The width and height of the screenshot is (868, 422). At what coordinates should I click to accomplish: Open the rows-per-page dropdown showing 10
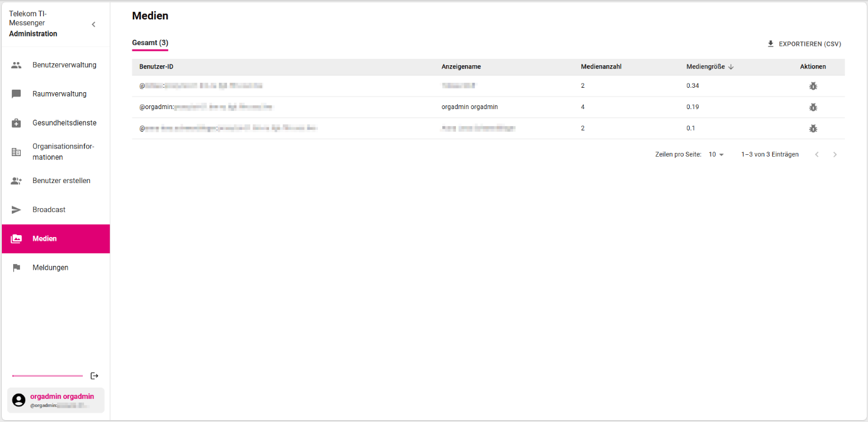tap(716, 154)
